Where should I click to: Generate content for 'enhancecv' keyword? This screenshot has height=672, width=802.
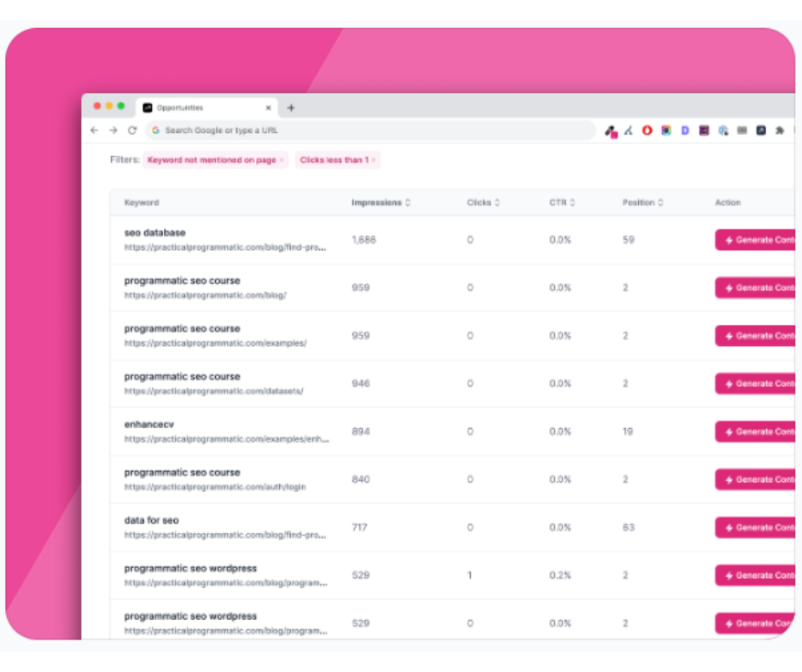pyautogui.click(x=755, y=432)
